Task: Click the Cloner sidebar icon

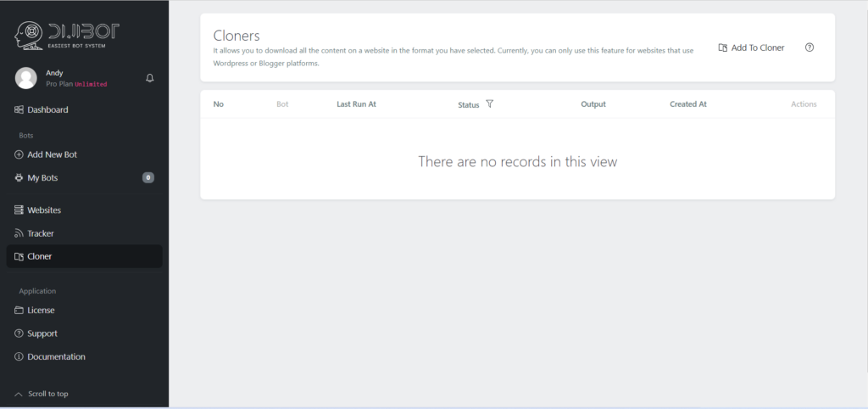Action: pyautogui.click(x=19, y=256)
